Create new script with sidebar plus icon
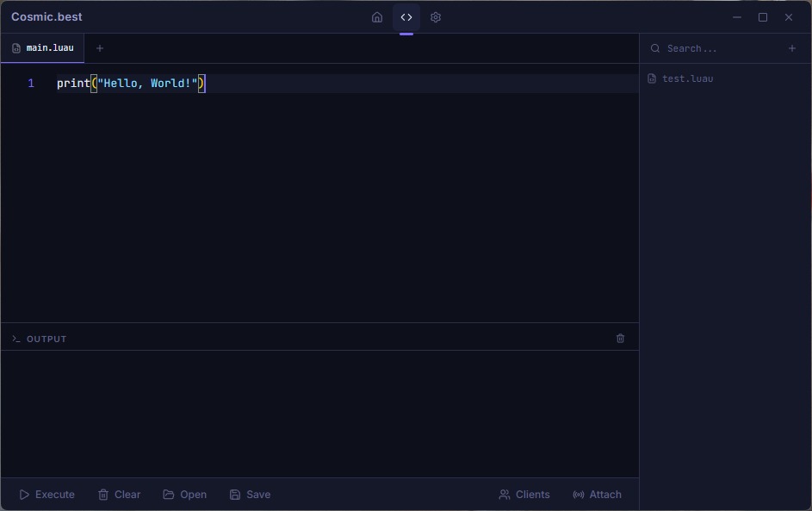This screenshot has width=812, height=511. point(792,48)
